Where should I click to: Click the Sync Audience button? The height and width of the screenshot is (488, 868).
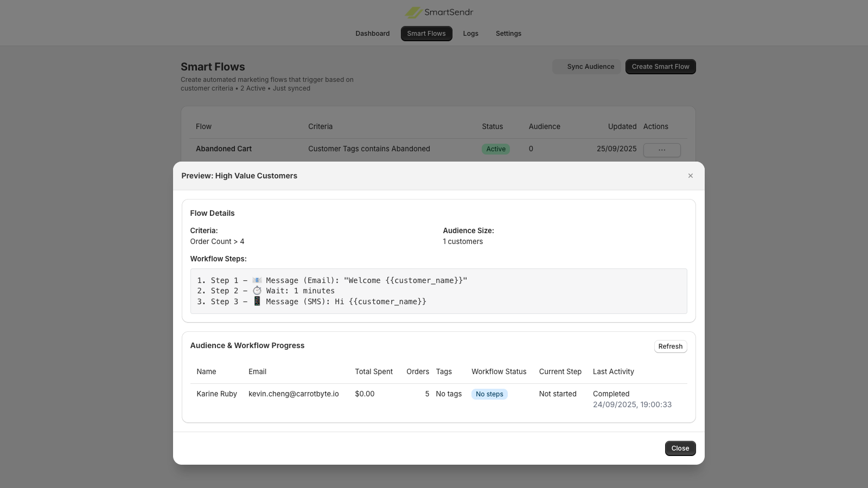586,67
